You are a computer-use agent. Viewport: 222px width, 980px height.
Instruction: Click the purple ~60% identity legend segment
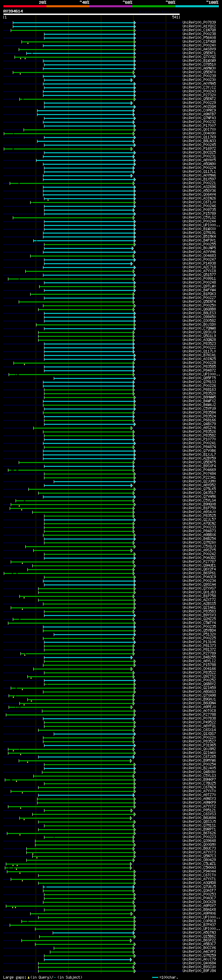[x=111, y=6]
